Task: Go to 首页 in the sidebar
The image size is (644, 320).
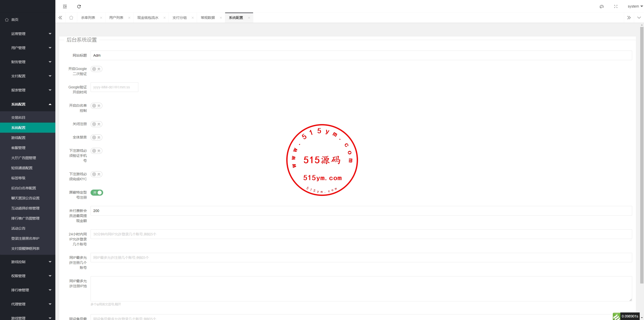Action: (x=15, y=20)
